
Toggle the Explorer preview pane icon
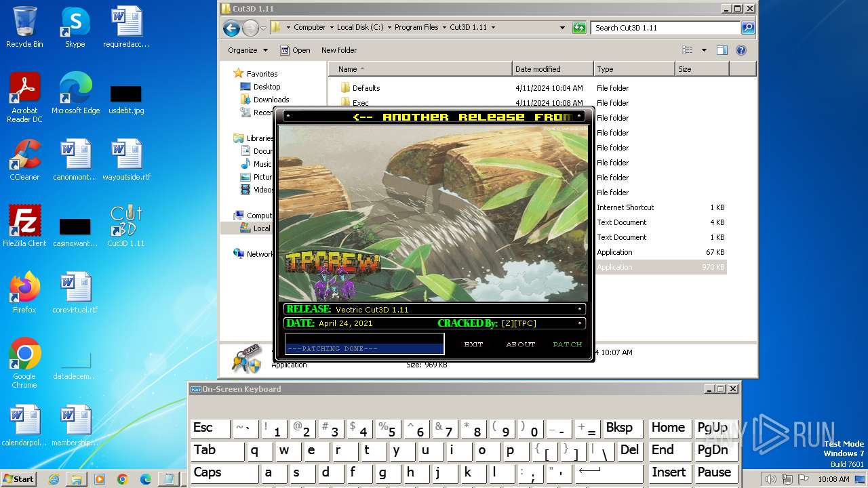click(x=722, y=50)
